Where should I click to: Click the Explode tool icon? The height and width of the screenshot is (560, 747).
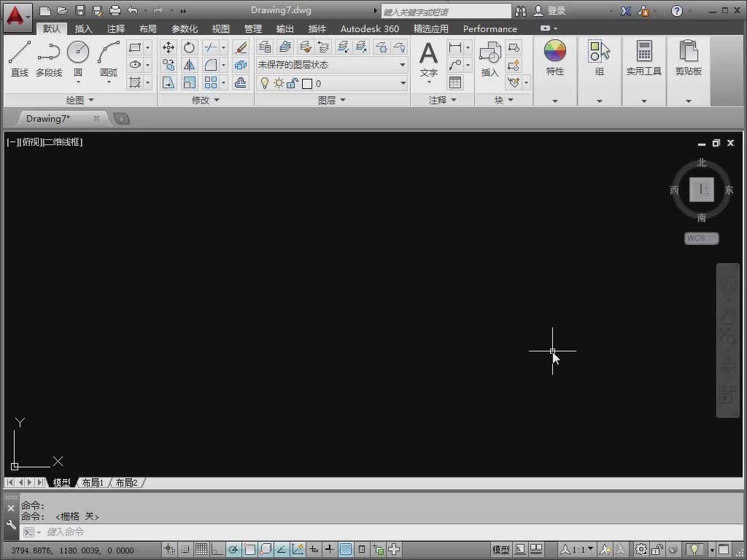click(241, 65)
